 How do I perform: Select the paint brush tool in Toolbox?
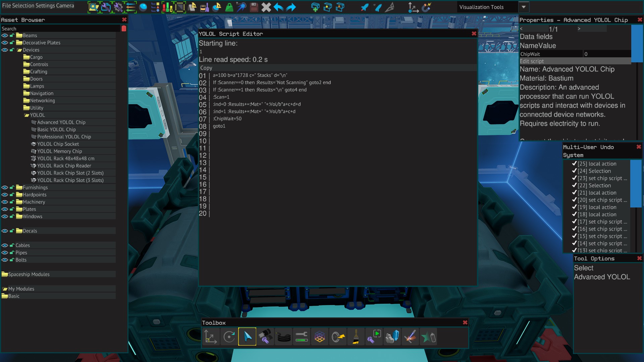(356, 337)
